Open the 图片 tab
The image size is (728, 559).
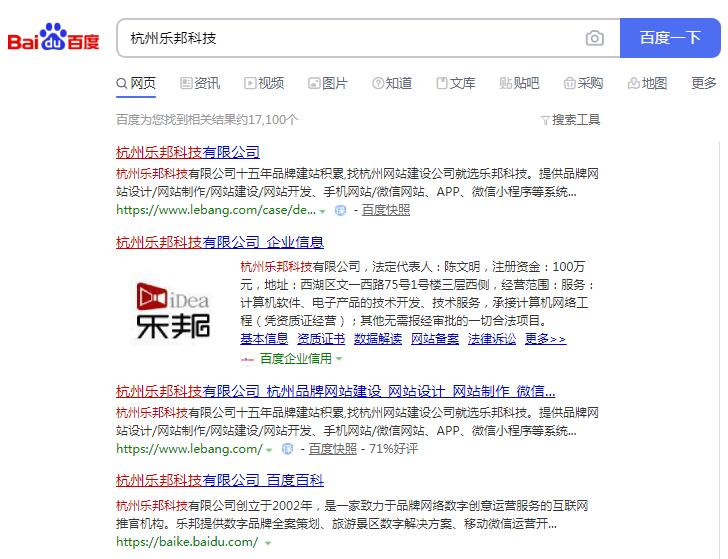328,84
